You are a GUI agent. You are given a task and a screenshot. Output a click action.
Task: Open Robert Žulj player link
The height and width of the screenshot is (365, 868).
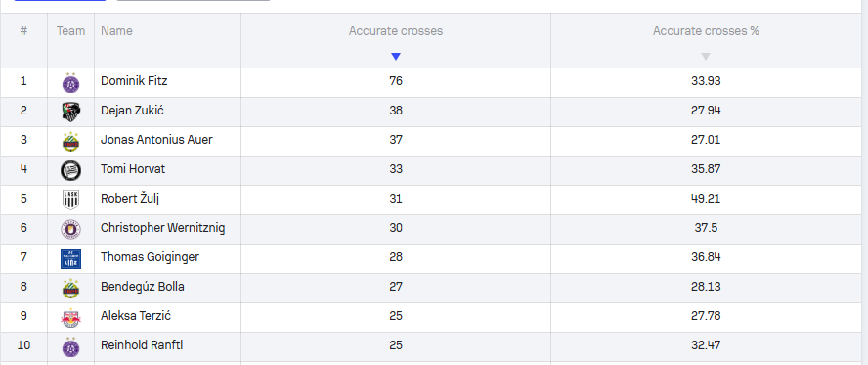pos(130,199)
